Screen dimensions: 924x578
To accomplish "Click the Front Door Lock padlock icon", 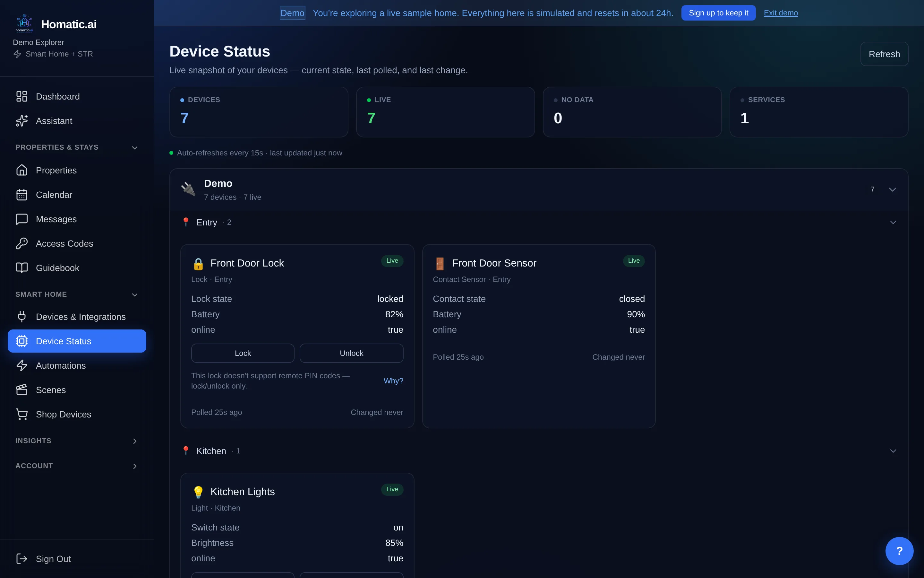I will (198, 264).
